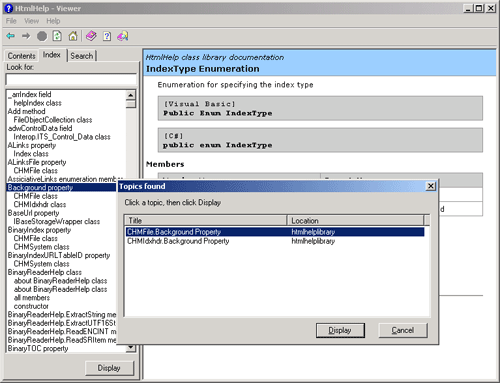Click the pink book contents icon
Image resolution: width=500 pixels, height=383 pixels.
91,36
